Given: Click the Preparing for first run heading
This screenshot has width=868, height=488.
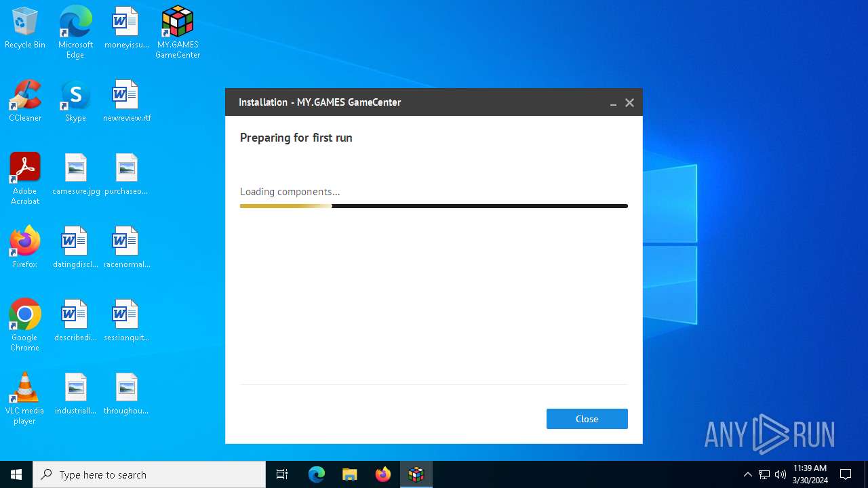Looking at the screenshot, I should pyautogui.click(x=296, y=138).
